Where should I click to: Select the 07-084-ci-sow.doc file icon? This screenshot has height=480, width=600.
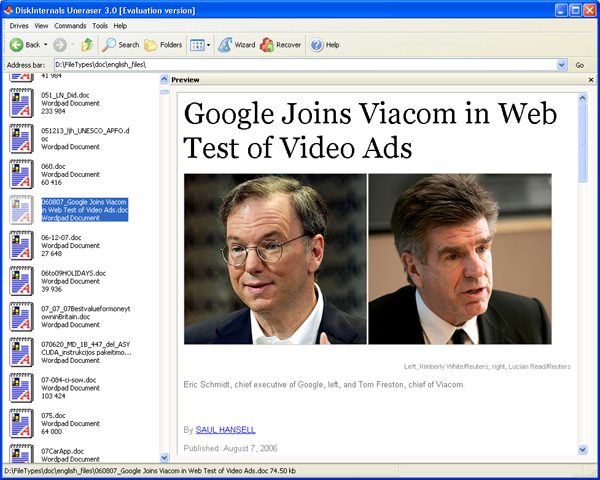(x=21, y=388)
